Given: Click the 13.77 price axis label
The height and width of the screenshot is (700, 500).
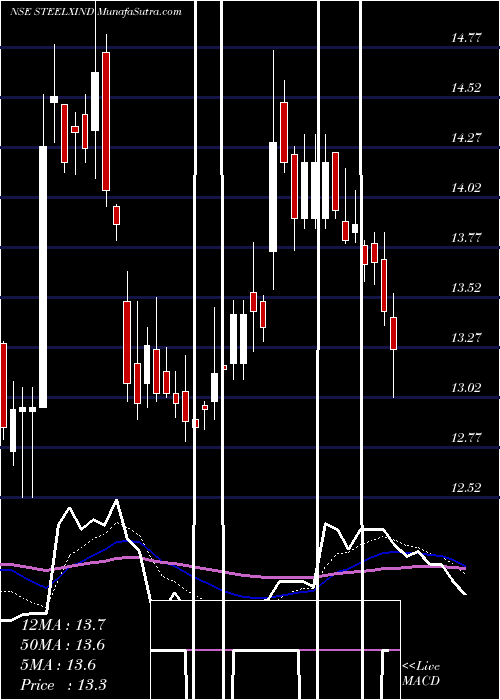Looking at the screenshot, I should (467, 238).
